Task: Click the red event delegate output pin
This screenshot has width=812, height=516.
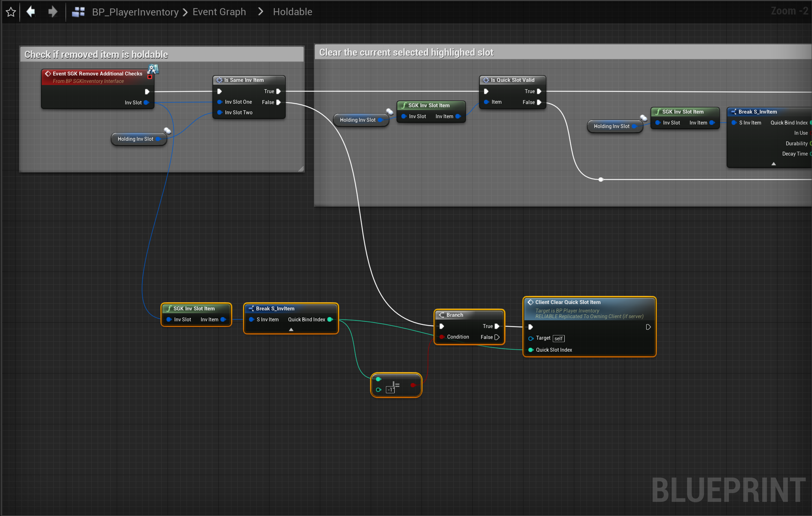Action: (150, 77)
